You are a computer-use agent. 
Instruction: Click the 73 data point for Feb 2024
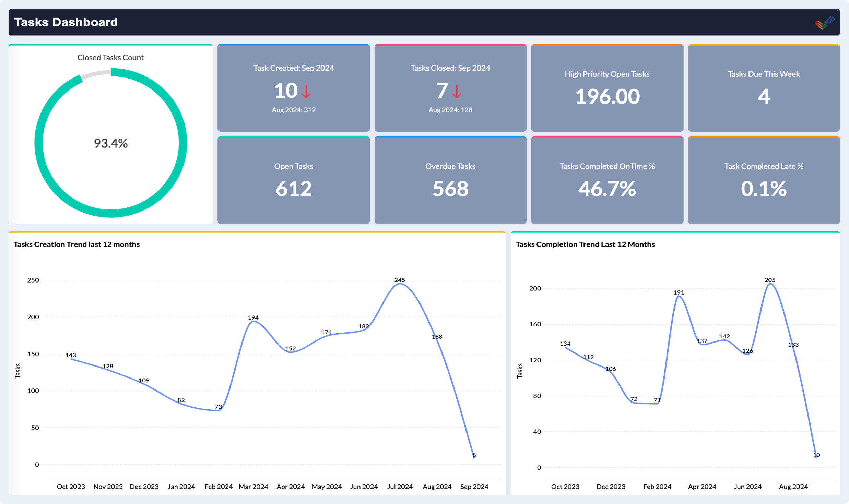coord(219,410)
